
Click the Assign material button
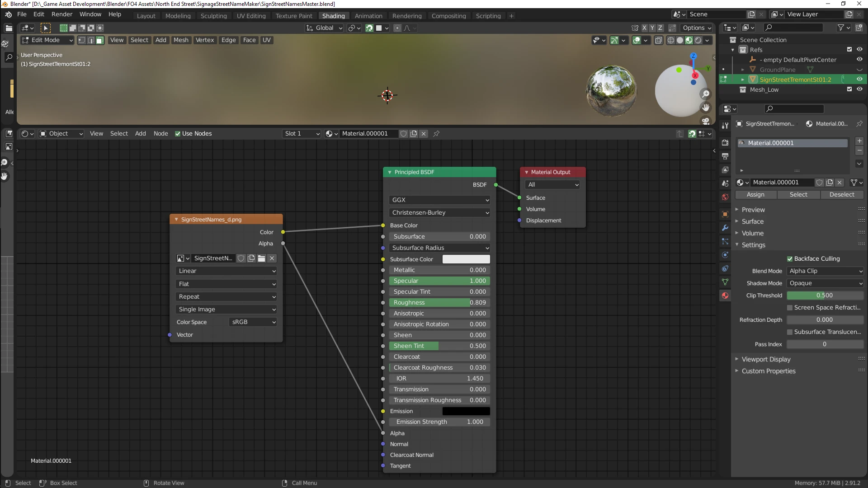click(755, 195)
